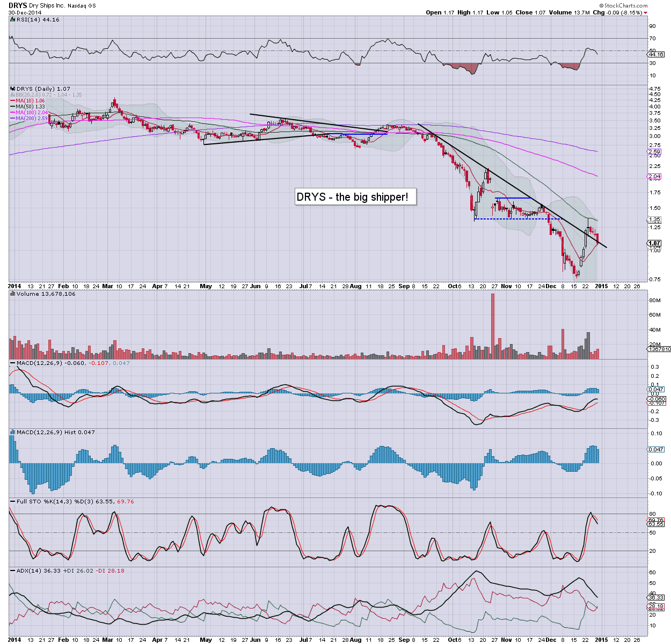
Task: Click the 'Volume 13.7M' header value
Action: pyautogui.click(x=570, y=12)
